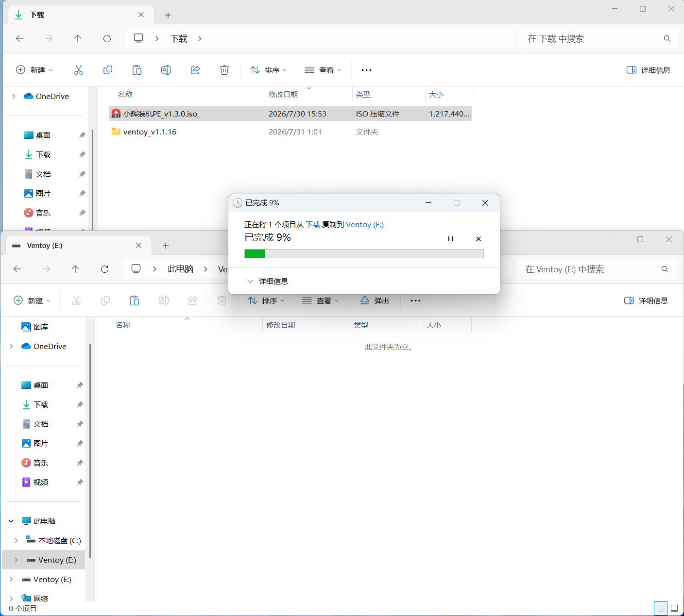Viewport: 684px width, 616px height.
Task: Open the 查看 dropdown in the Downloads window
Action: [x=323, y=70]
